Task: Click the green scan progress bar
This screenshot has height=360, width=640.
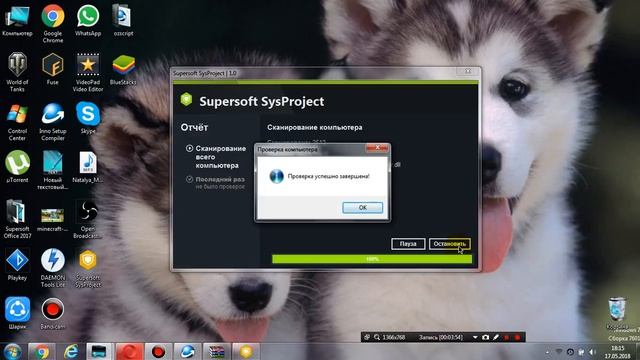Action: pos(372,259)
